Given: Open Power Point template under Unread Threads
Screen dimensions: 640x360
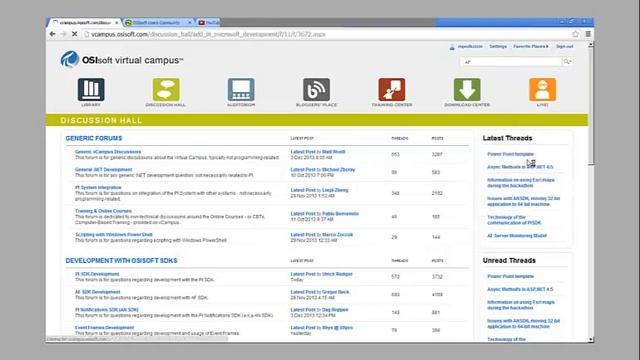Looking at the screenshot, I should tap(511, 276).
